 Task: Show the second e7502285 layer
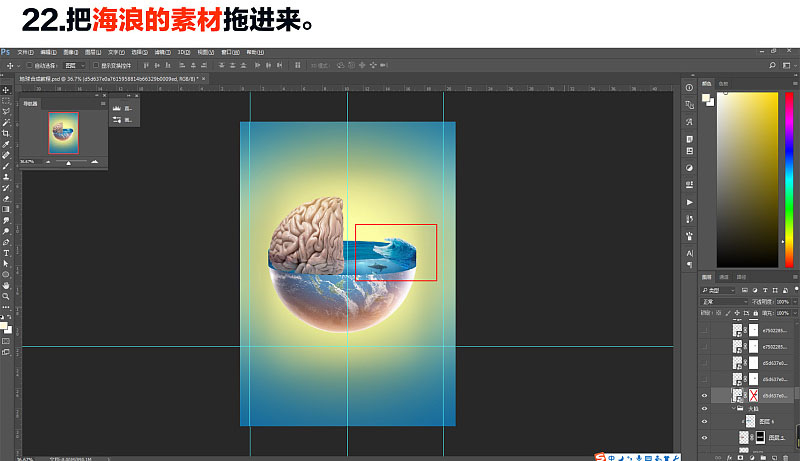point(705,347)
